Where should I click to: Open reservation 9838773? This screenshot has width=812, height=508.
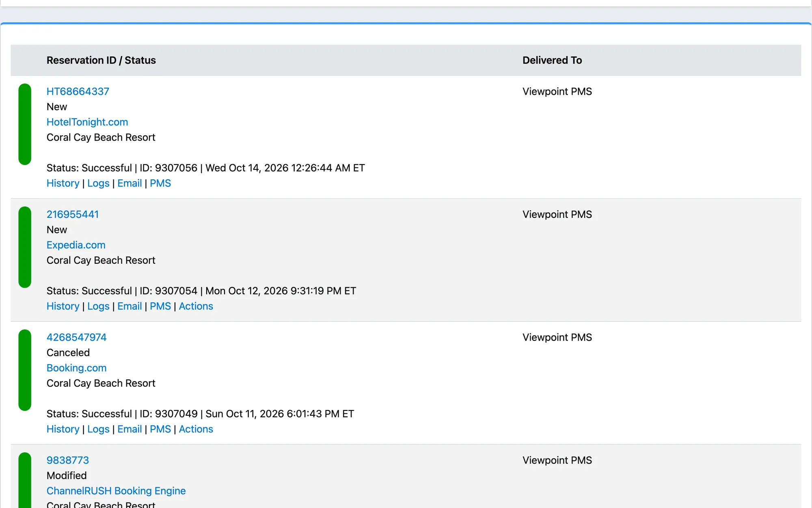click(67, 460)
